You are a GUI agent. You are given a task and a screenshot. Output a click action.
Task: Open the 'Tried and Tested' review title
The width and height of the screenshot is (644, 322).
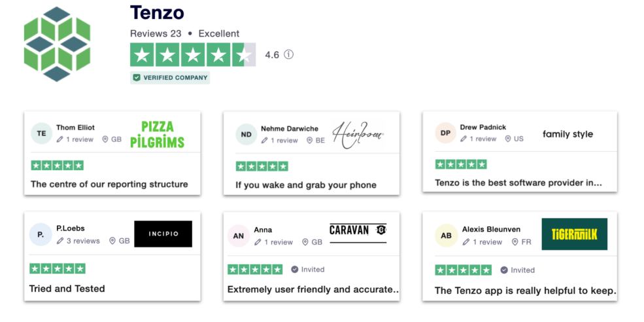(67, 289)
